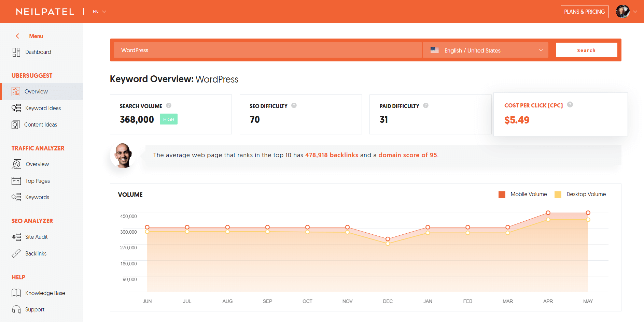The height and width of the screenshot is (322, 644).
Task: Click Neil Patel's portrait photo
Action: coord(123,155)
